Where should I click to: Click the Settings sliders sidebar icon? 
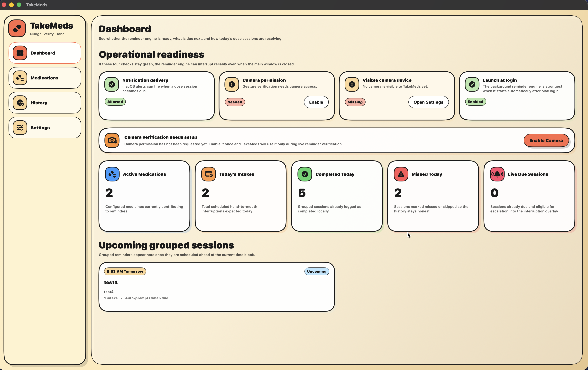pyautogui.click(x=20, y=128)
